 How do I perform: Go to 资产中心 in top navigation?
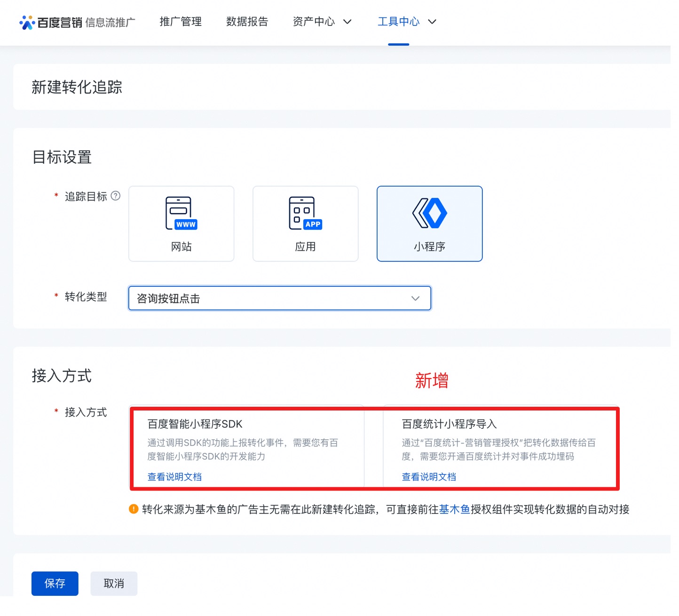(314, 22)
